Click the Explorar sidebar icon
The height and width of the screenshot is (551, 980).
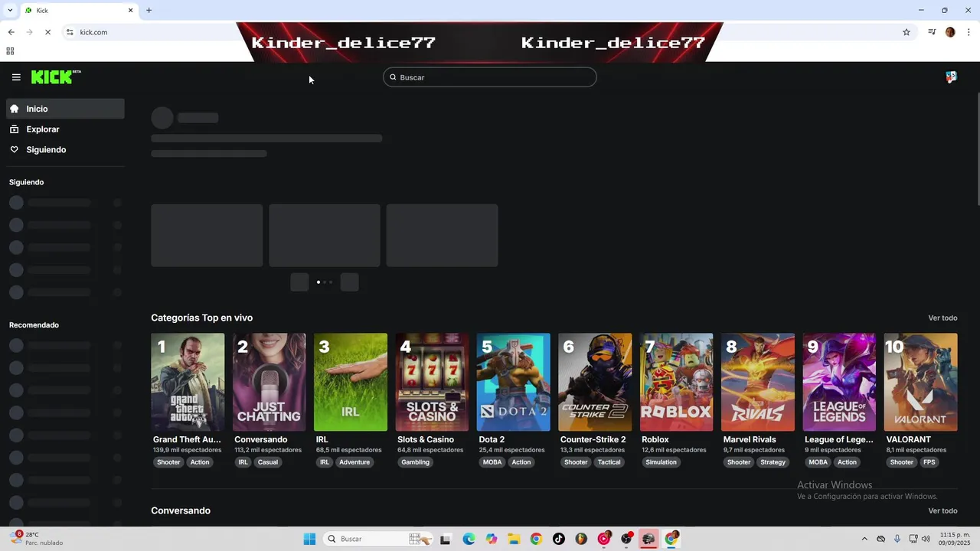pyautogui.click(x=14, y=129)
